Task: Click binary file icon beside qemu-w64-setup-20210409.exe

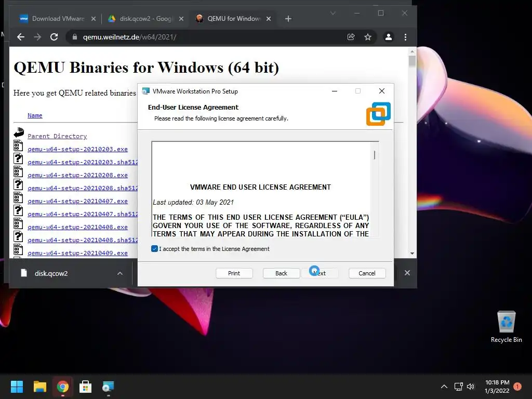Action: [18, 249]
